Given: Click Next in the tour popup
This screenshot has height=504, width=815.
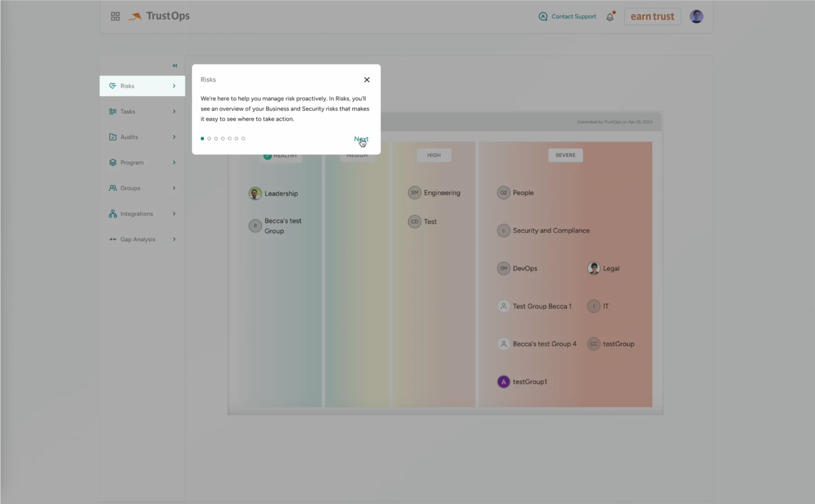Looking at the screenshot, I should pyautogui.click(x=361, y=139).
